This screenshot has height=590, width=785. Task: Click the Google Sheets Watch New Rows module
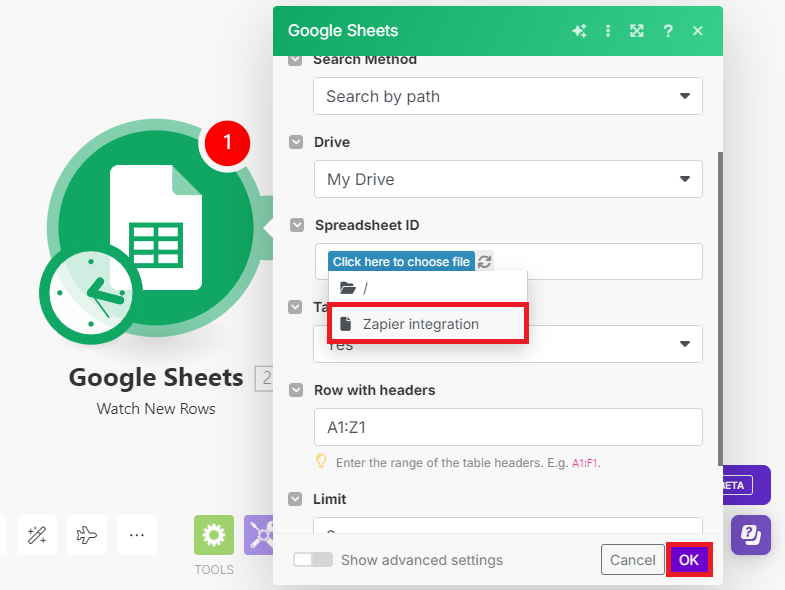(155, 228)
